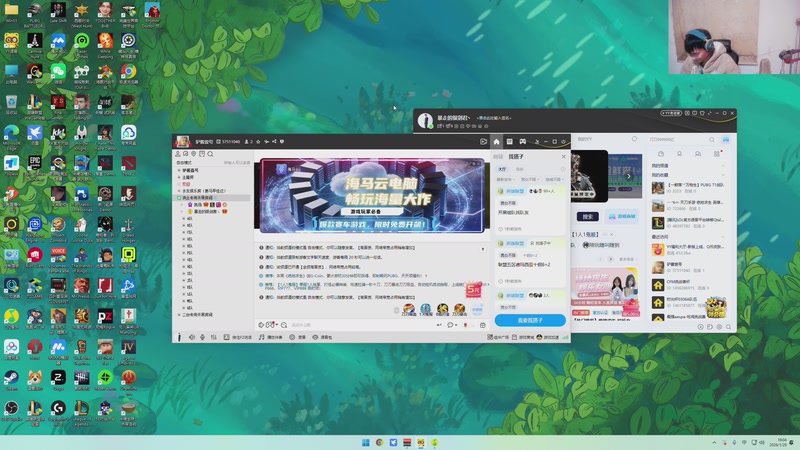Open the member list person icon above channel tree
The image size is (800, 450).
tap(178, 154)
